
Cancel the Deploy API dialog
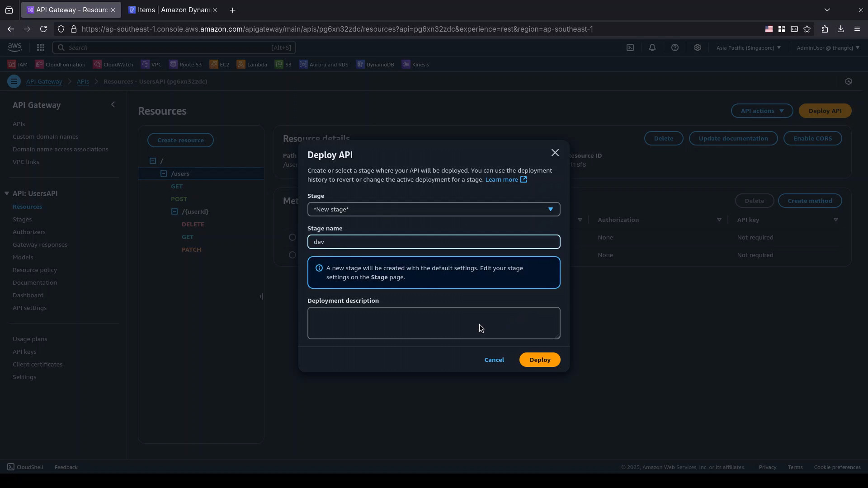point(494,360)
